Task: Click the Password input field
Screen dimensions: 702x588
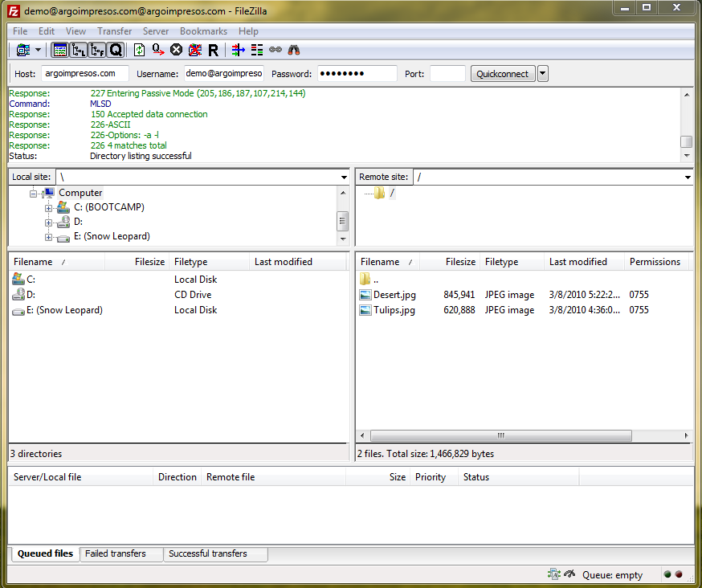Action: point(357,73)
